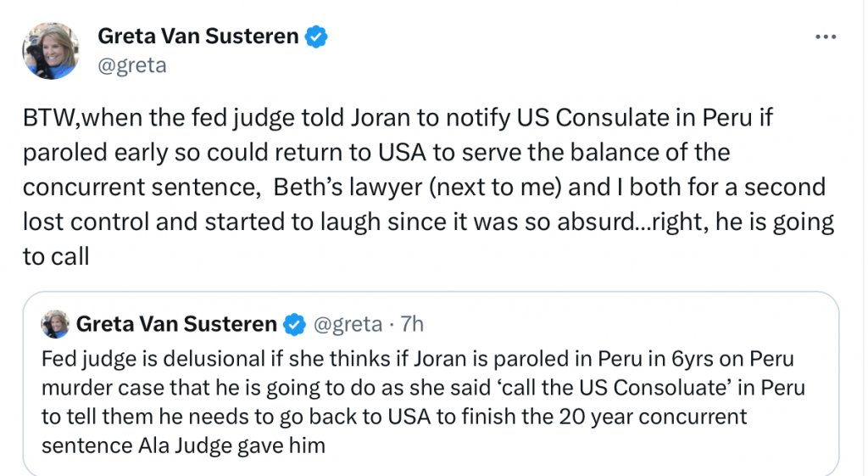Open the three-dot more options menu
The width and height of the screenshot is (868, 476).
[825, 37]
